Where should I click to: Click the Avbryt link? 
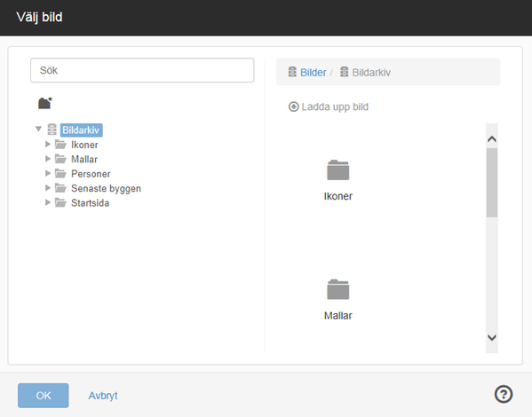point(103,396)
